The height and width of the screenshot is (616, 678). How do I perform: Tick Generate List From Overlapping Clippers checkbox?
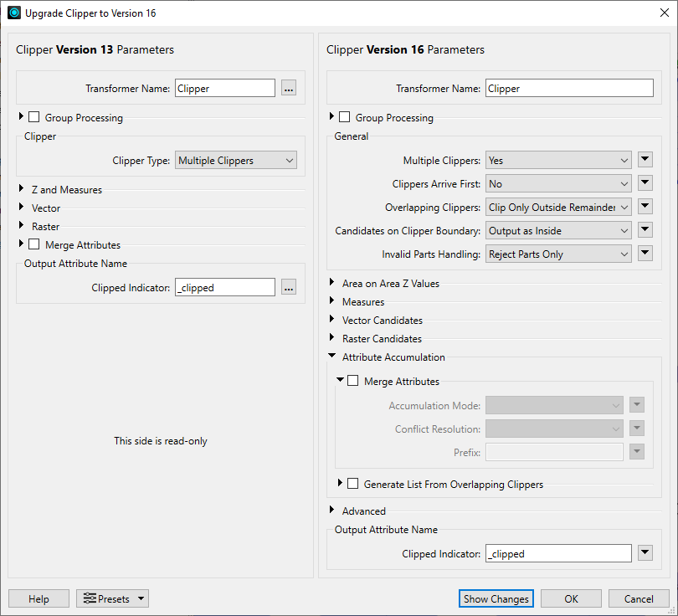click(353, 484)
